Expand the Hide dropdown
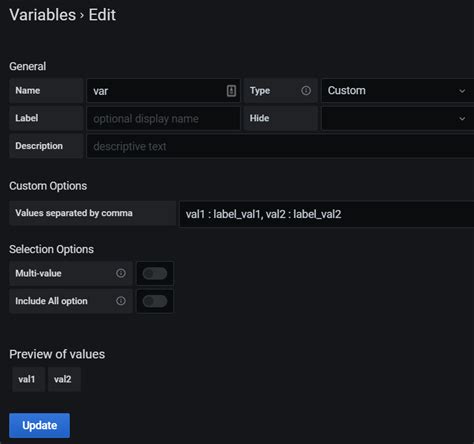Screen dimensions: 474x444 pos(397,118)
